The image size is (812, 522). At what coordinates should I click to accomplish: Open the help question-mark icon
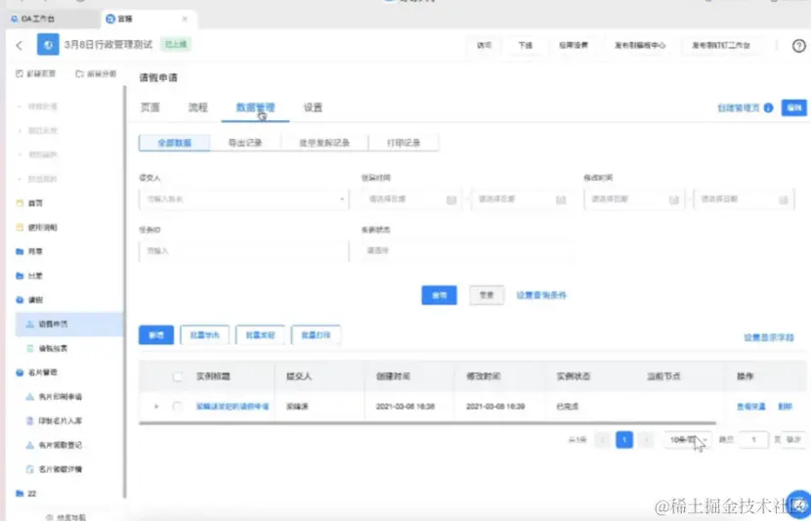pos(798,46)
